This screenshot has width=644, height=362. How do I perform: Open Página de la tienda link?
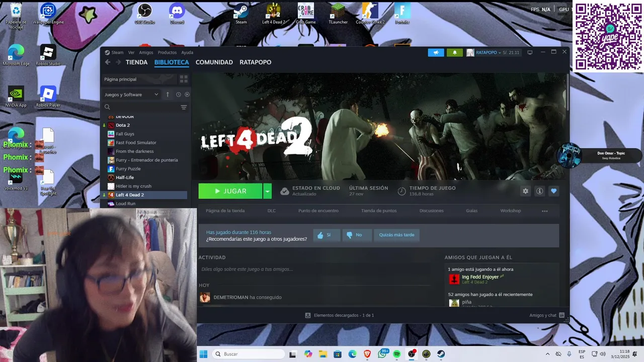225,211
